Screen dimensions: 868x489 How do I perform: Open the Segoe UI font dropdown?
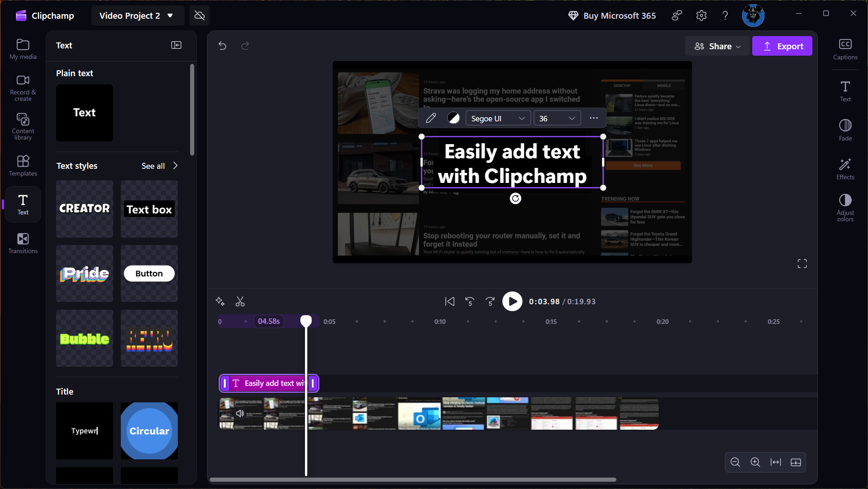(498, 118)
